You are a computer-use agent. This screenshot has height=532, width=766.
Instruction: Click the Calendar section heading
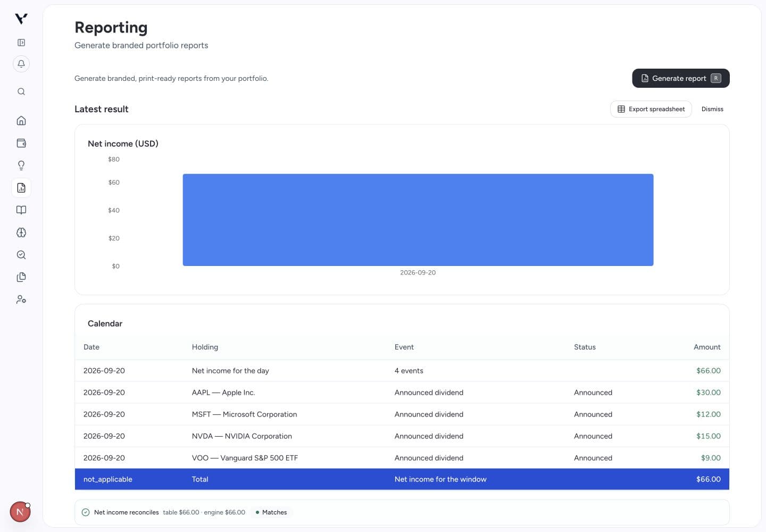pyautogui.click(x=105, y=323)
